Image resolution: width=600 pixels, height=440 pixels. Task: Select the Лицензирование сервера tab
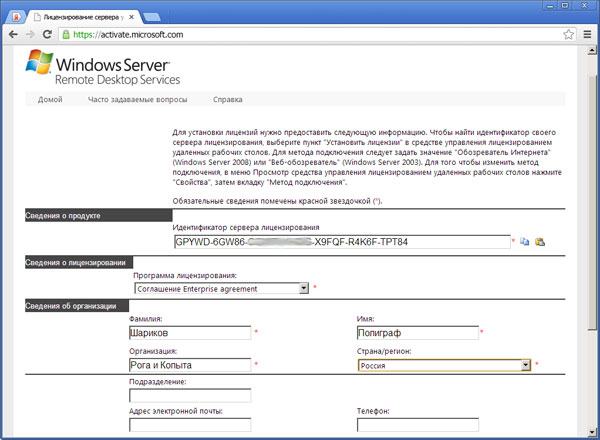point(84,17)
